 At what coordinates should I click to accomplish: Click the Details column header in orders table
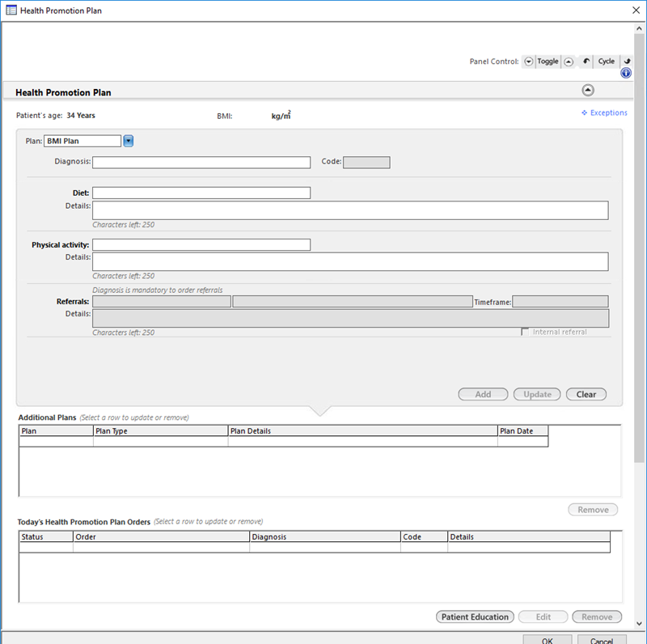tap(529, 536)
